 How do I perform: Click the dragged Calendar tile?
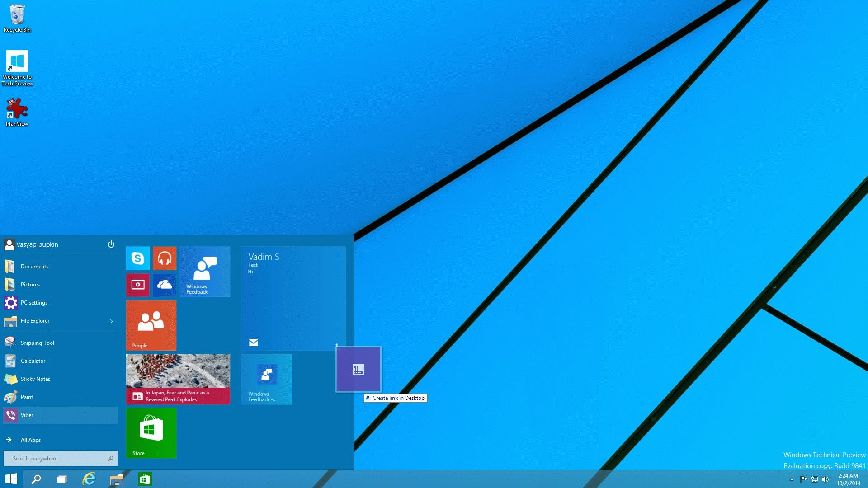tap(359, 369)
